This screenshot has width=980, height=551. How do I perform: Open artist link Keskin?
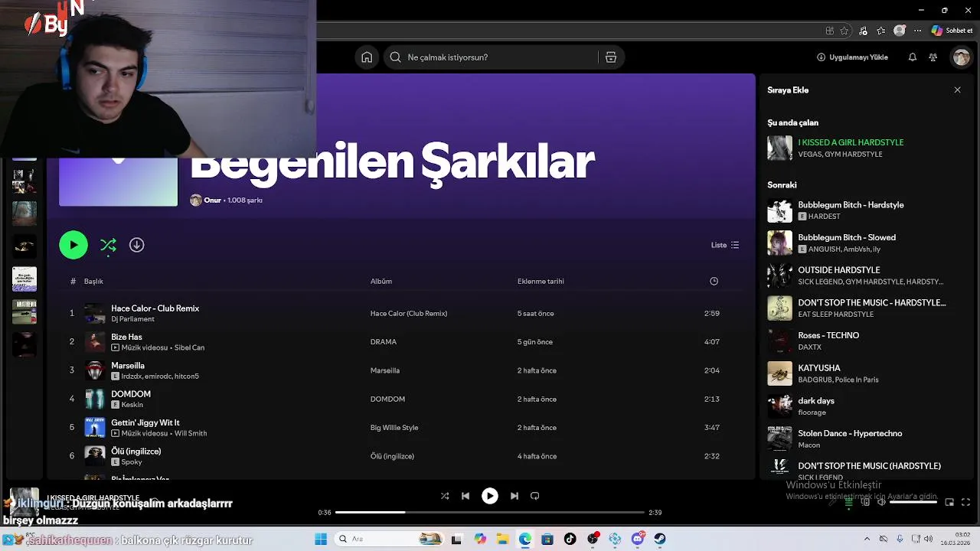pos(132,405)
